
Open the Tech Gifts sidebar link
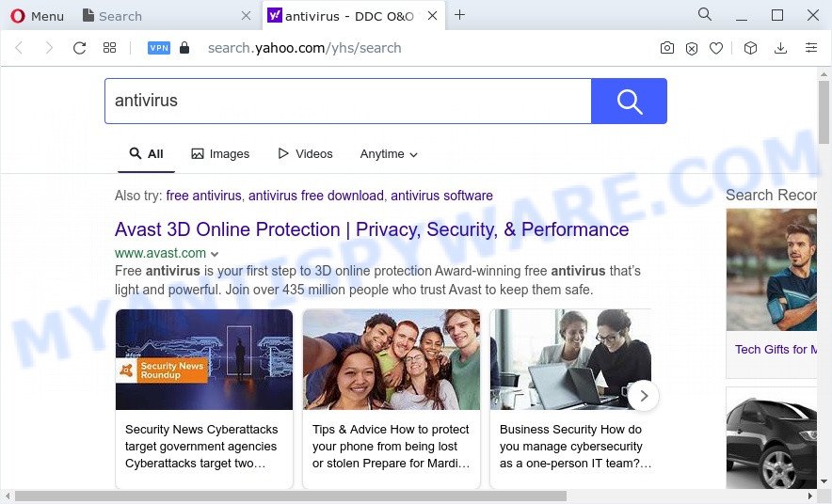pyautogui.click(x=776, y=349)
